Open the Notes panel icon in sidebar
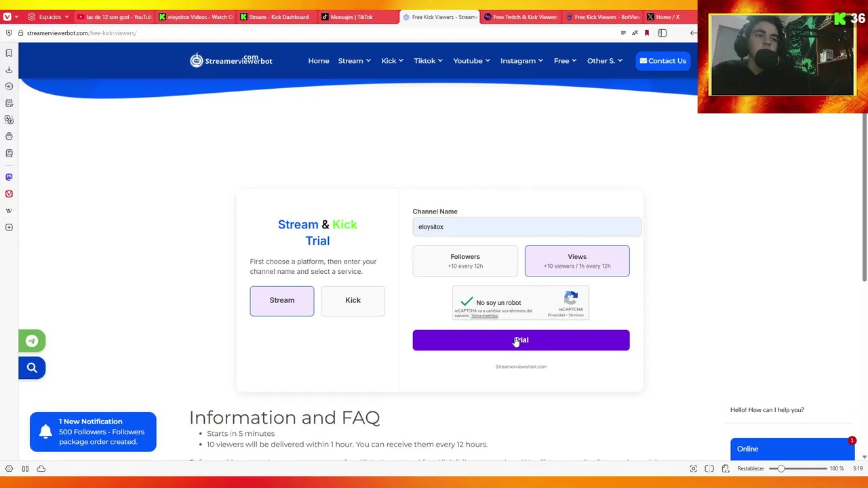Image resolution: width=868 pixels, height=488 pixels. coord(9,103)
